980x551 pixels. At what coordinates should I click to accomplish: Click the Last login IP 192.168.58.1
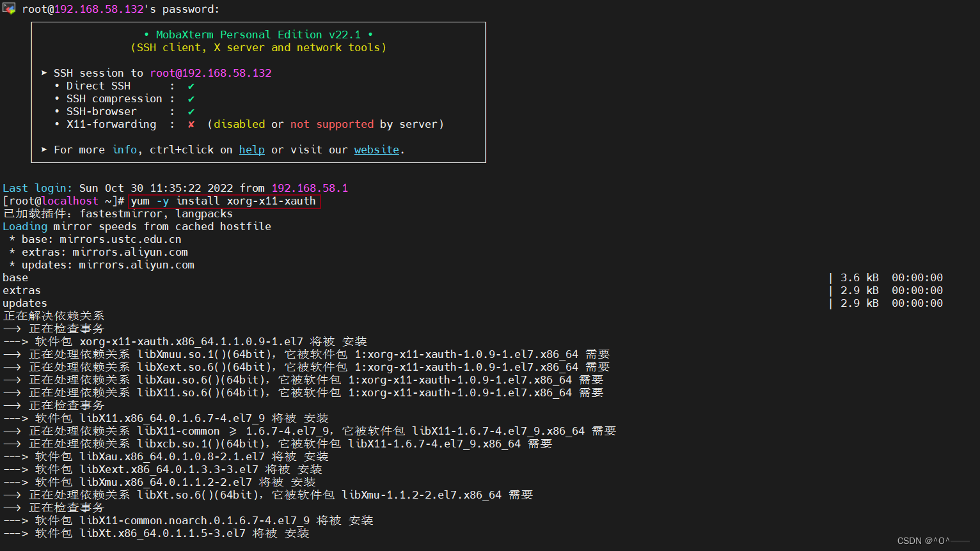point(310,187)
